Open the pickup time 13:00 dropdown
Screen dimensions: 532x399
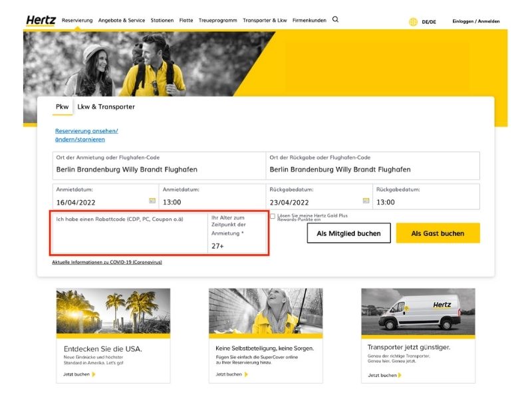(x=212, y=197)
